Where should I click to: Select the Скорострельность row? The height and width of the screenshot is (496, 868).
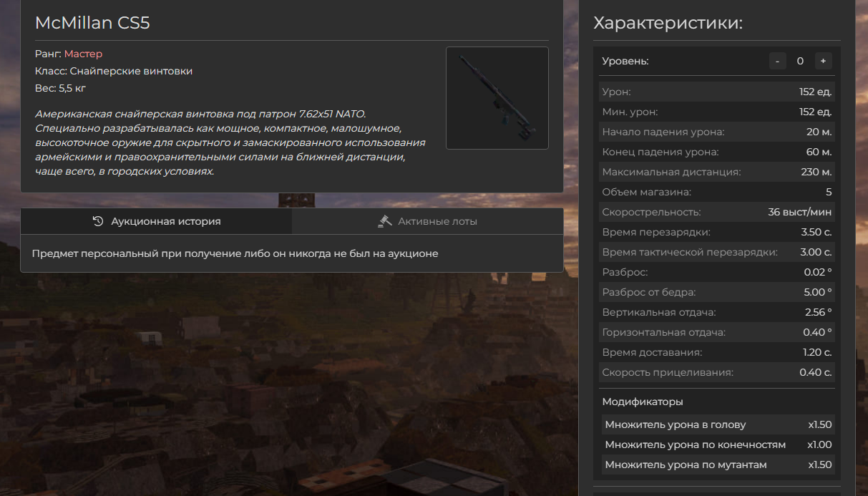tap(717, 212)
